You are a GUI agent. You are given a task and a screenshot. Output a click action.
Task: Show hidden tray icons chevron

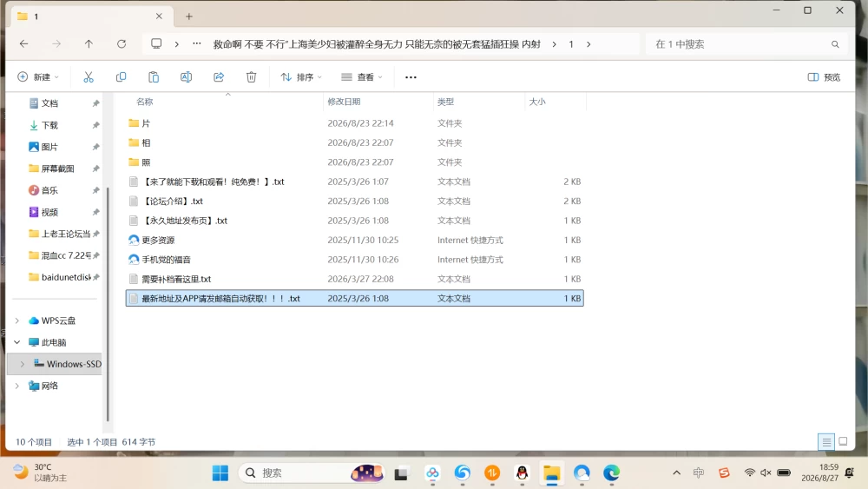click(676, 472)
